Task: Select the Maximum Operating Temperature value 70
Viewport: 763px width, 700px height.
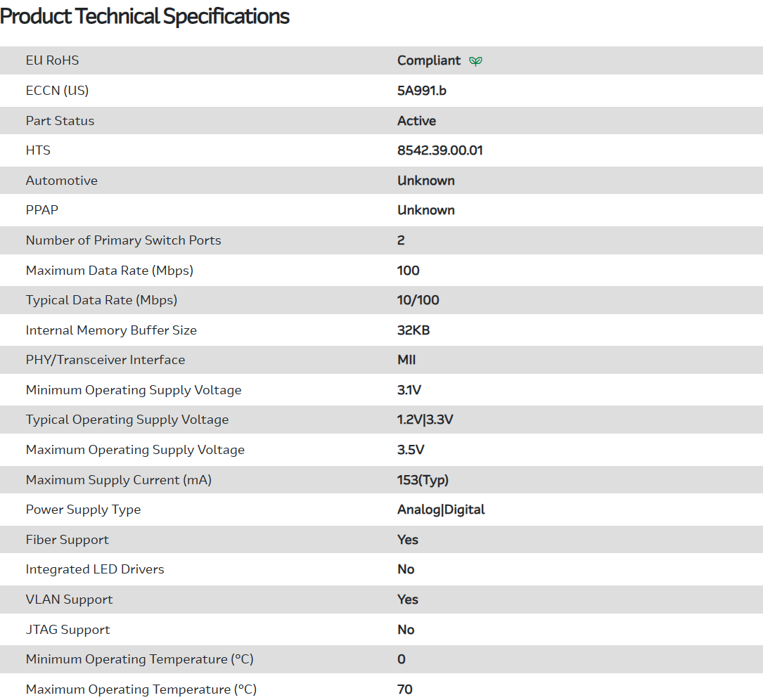Action: (x=404, y=689)
